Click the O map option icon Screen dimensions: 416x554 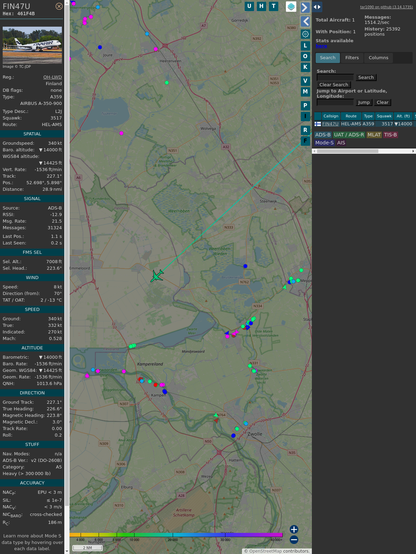click(305, 56)
